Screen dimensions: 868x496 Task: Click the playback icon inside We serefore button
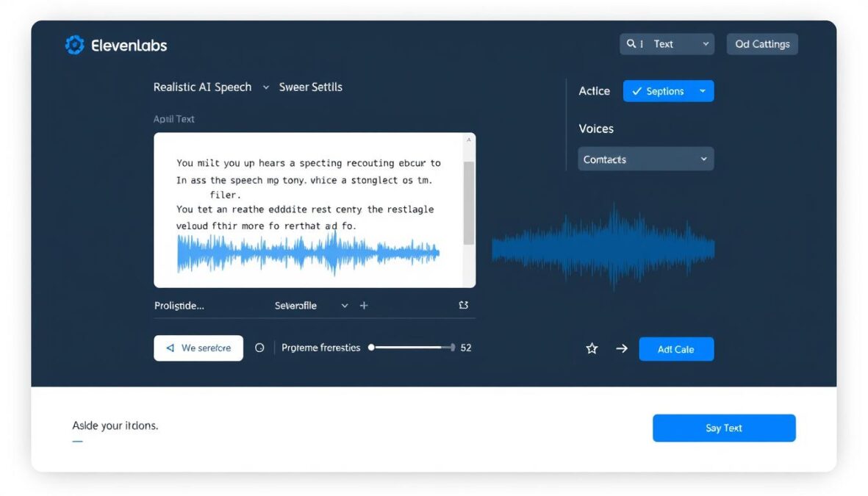[x=170, y=348]
